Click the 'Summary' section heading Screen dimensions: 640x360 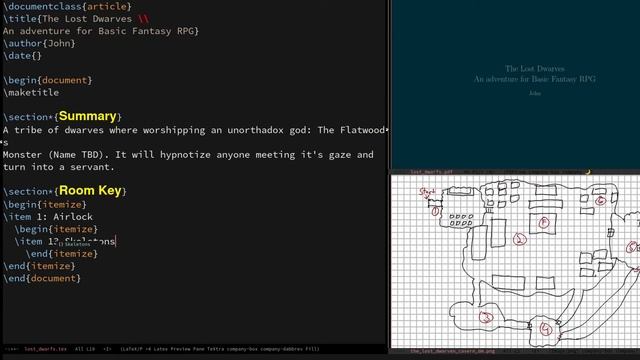pyautogui.click(x=87, y=116)
